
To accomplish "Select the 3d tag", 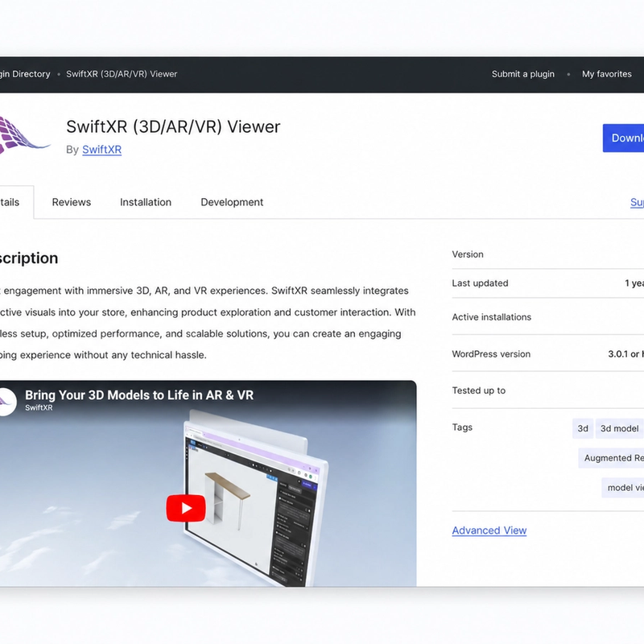I will (x=582, y=428).
